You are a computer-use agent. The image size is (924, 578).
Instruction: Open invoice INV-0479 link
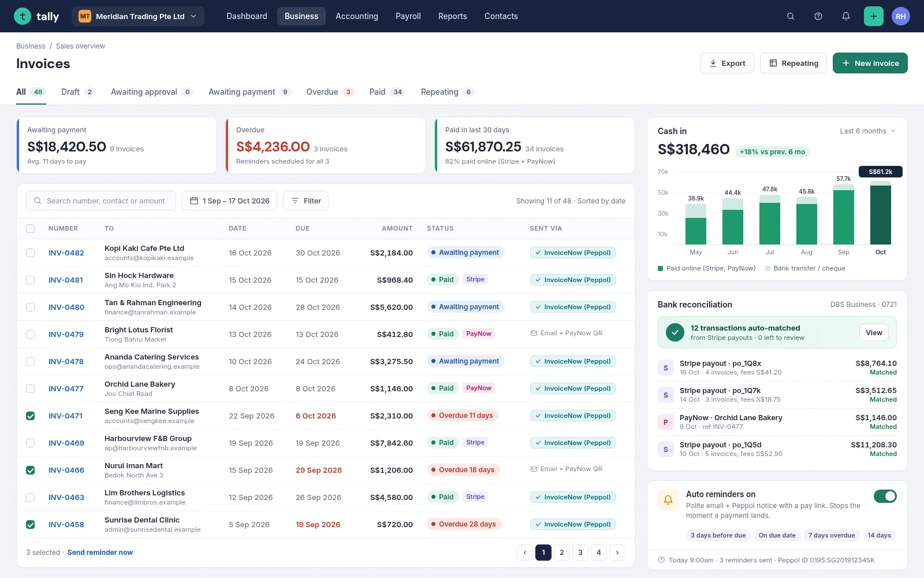click(x=66, y=334)
